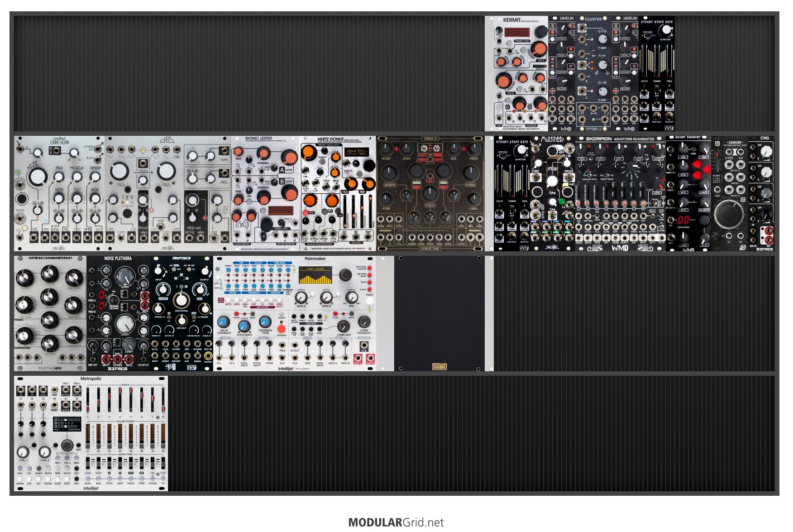
Task: Select the Make Noise DPO oscillator module
Action: [168, 194]
